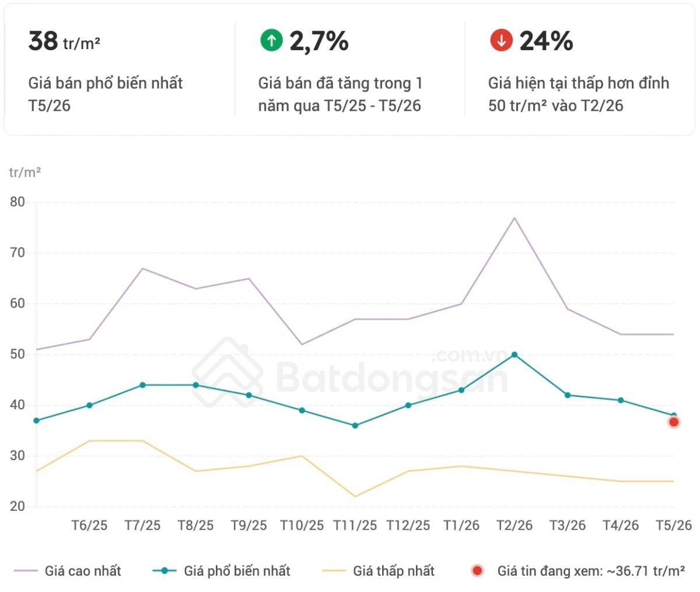The width and height of the screenshot is (700, 592).
Task: Click the Giá tin đang xem legend dot
Action: pos(477,570)
